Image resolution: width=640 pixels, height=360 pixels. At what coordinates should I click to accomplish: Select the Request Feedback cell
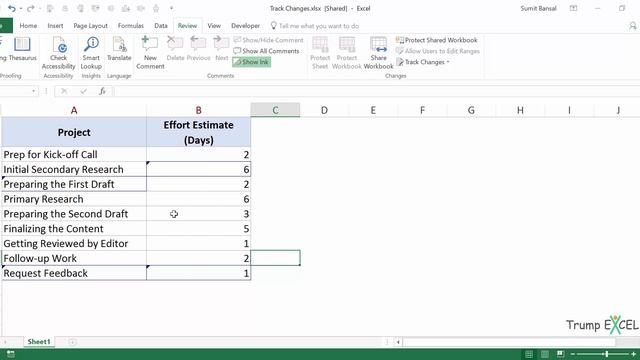[74, 273]
